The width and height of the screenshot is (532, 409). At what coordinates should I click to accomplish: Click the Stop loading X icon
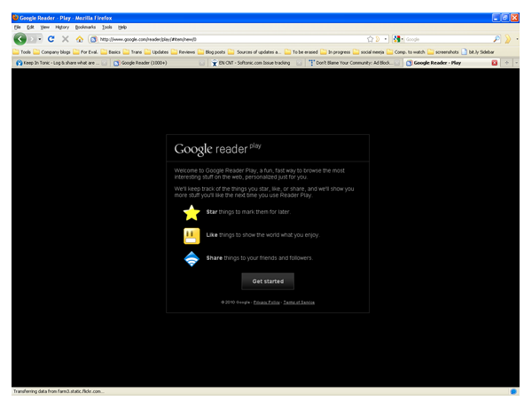click(66, 39)
